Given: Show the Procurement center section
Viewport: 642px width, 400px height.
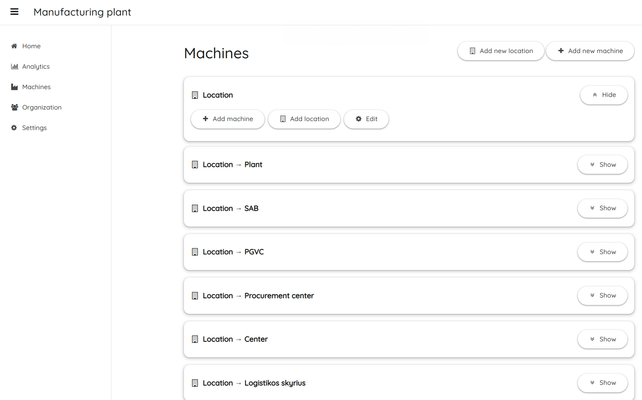Looking at the screenshot, I should click(x=602, y=295).
